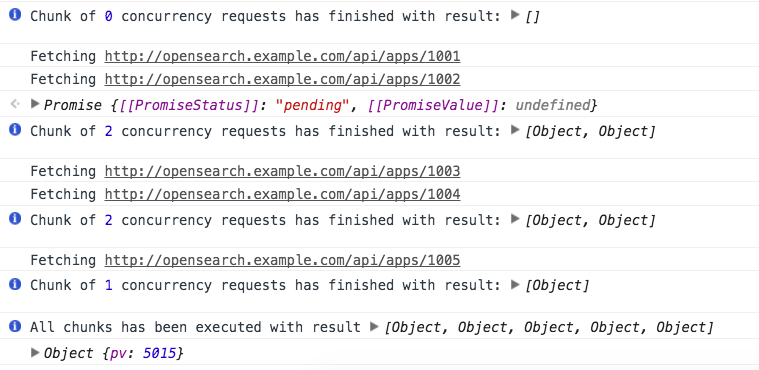759x370 pixels.
Task: Open the api/apps/1003 URL link
Action: tap(282, 171)
